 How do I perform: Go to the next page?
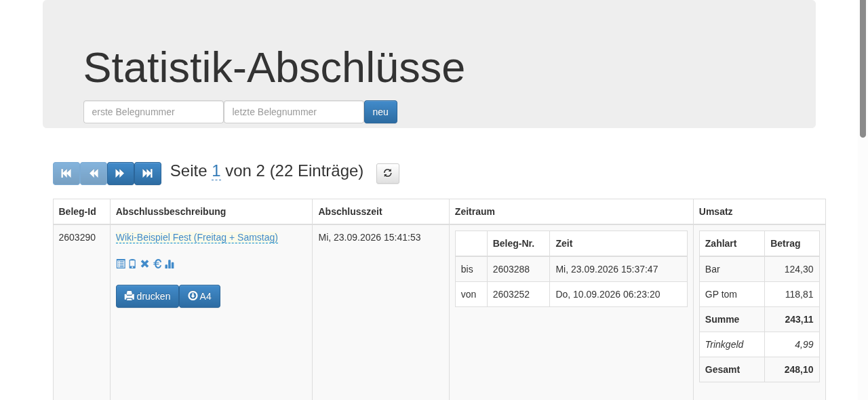point(121,174)
